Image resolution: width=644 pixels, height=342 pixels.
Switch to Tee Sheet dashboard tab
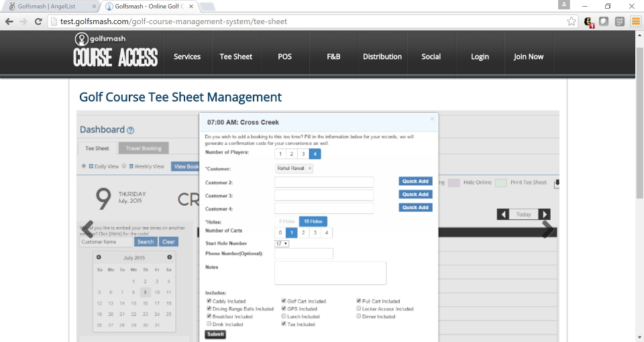click(x=97, y=148)
